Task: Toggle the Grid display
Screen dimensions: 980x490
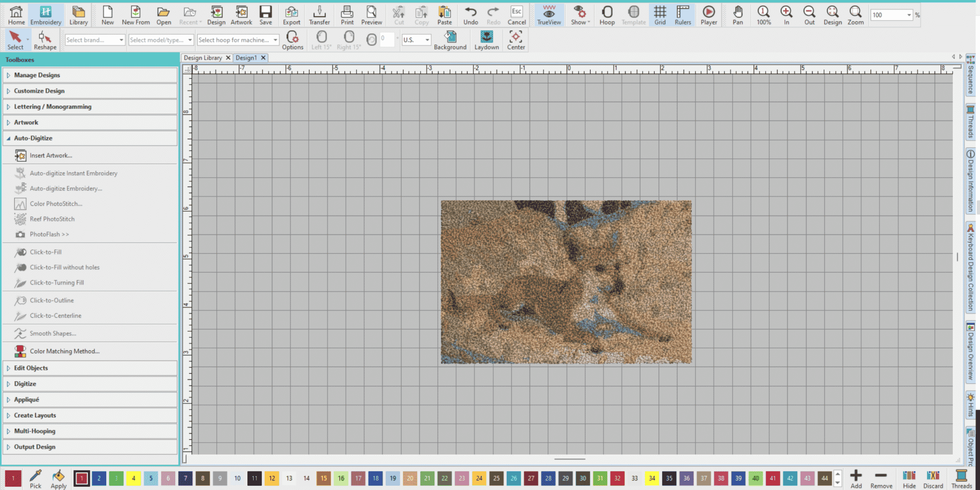Action: pos(660,15)
